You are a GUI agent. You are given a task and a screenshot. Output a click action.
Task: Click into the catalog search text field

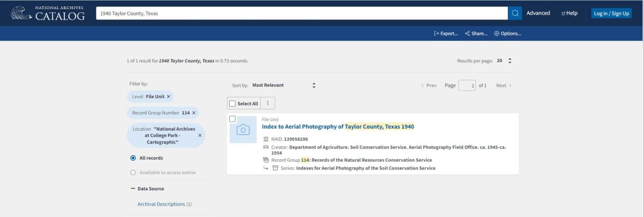pyautogui.click(x=301, y=13)
